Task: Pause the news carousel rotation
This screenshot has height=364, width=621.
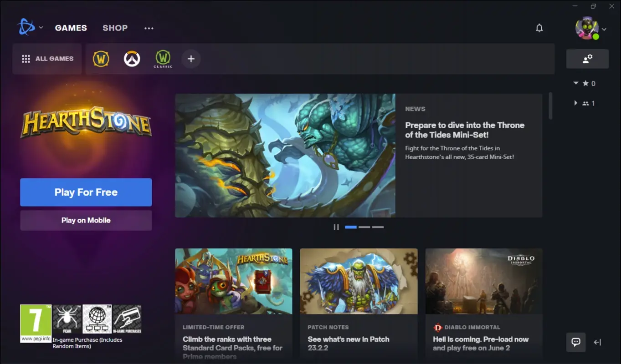Action: tap(336, 227)
